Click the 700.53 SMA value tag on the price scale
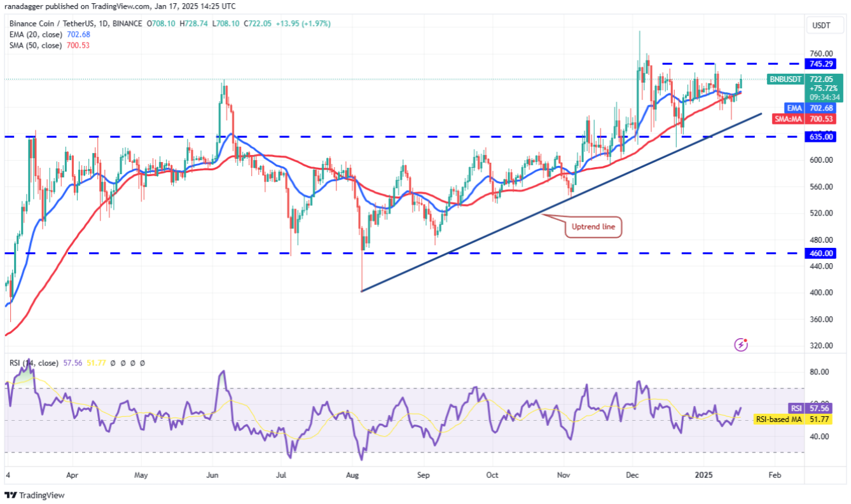Screen dimensions: 851x504 tap(820, 119)
